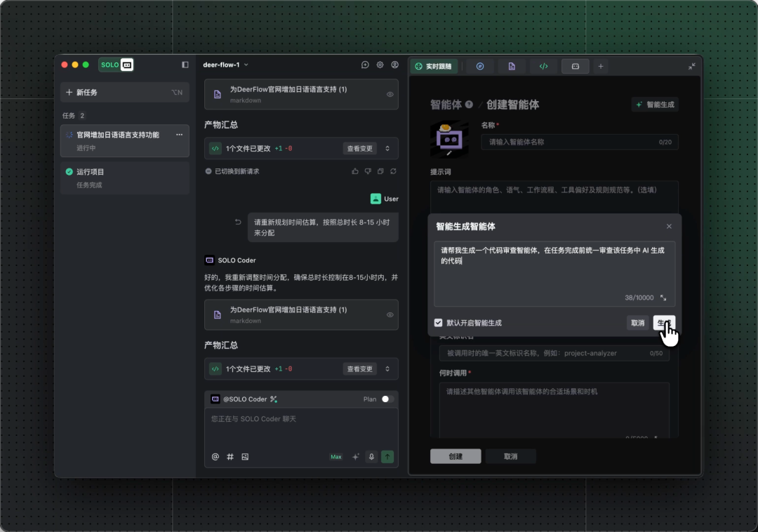
Task: Open more options for 官网增加日语语言支持功能 task
Action: (179, 135)
